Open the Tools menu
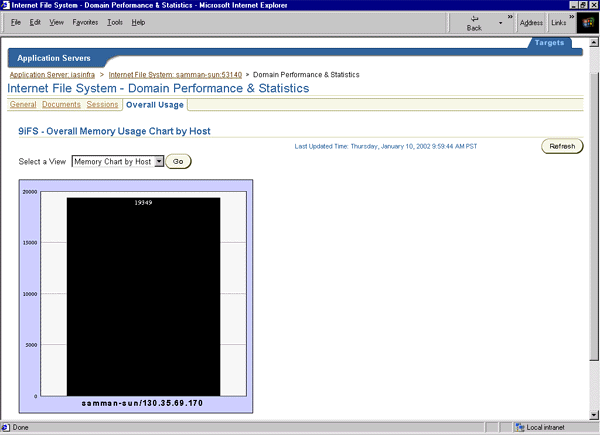 114,22
